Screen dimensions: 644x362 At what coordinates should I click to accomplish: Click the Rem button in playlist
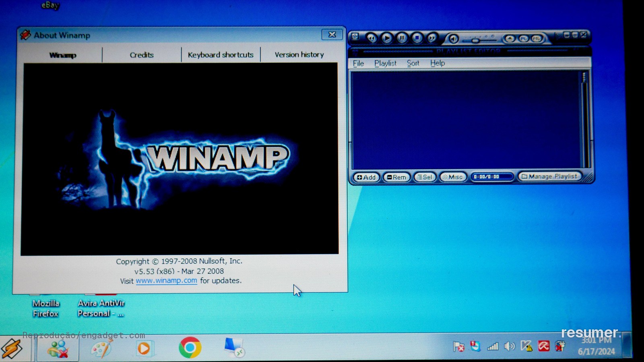click(x=396, y=177)
